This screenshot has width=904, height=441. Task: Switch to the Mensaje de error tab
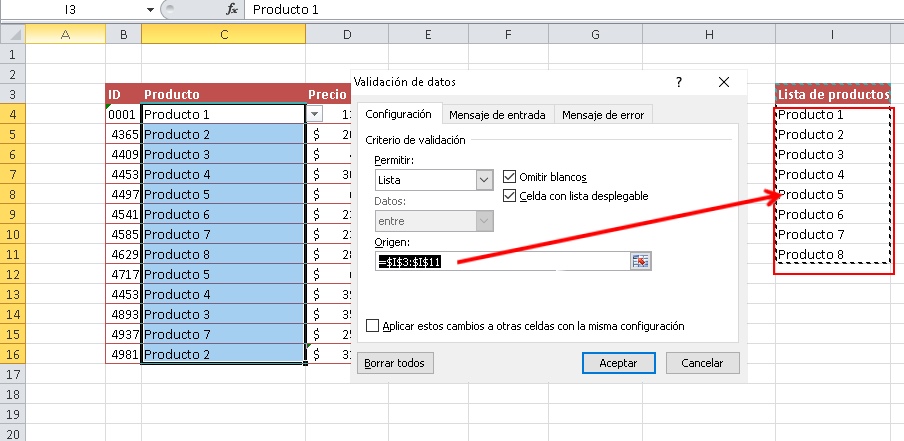click(x=604, y=115)
